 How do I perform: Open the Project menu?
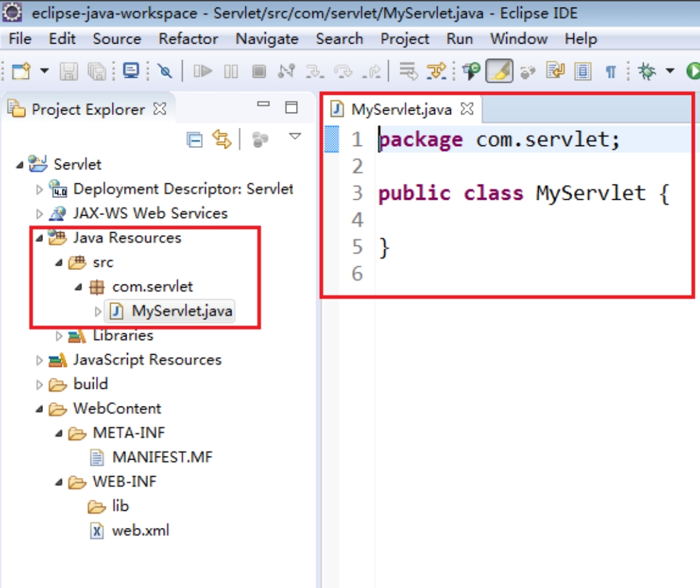point(405,39)
